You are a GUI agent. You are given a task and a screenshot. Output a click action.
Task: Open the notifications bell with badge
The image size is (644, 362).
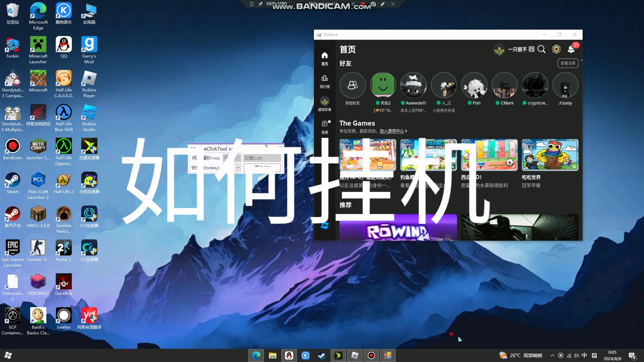(x=571, y=49)
